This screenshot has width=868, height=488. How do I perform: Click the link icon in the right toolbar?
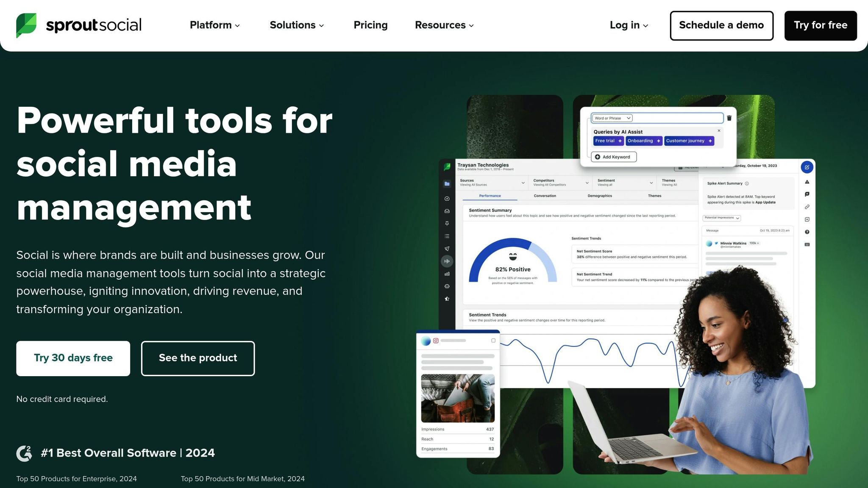[x=807, y=207]
